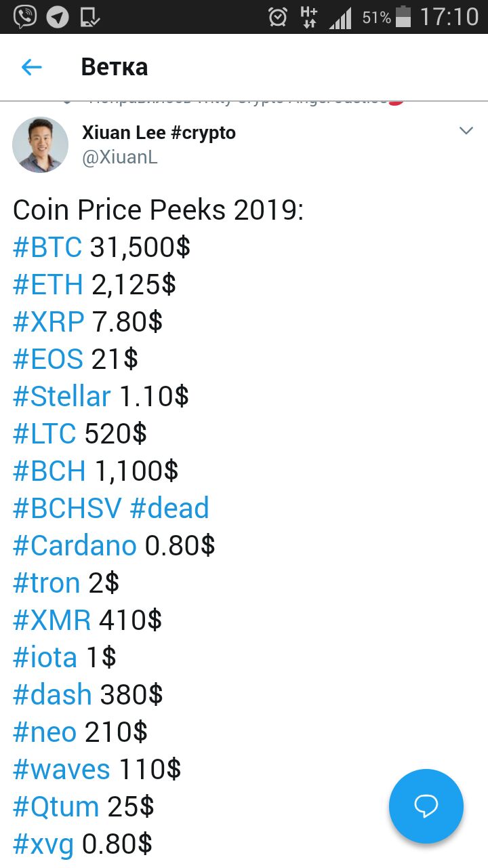This screenshot has width=488, height=868.
Task: Open the #XMR hashtag
Action: pos(52,620)
